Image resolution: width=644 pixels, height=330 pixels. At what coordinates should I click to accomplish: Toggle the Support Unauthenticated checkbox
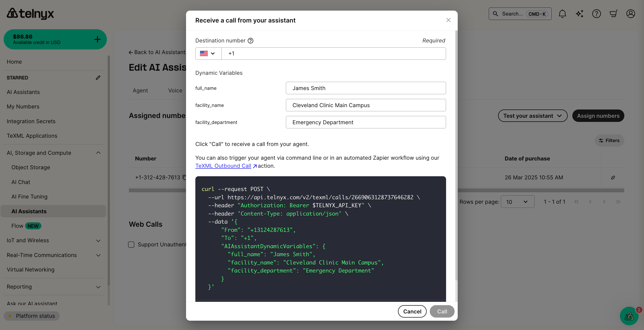coord(131,244)
